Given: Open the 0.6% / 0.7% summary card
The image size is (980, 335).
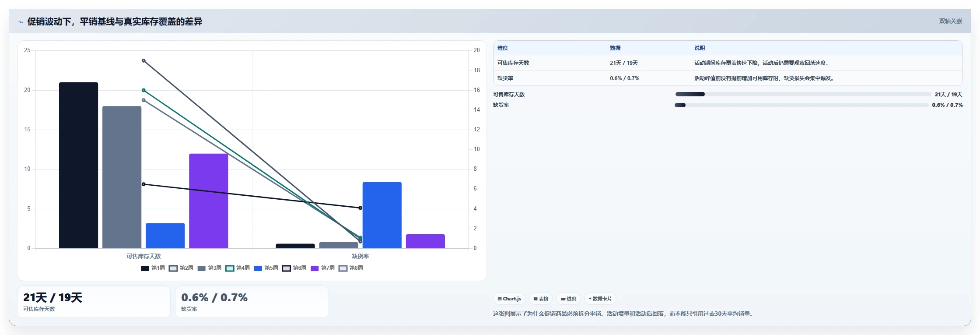Looking at the screenshot, I should [252, 302].
